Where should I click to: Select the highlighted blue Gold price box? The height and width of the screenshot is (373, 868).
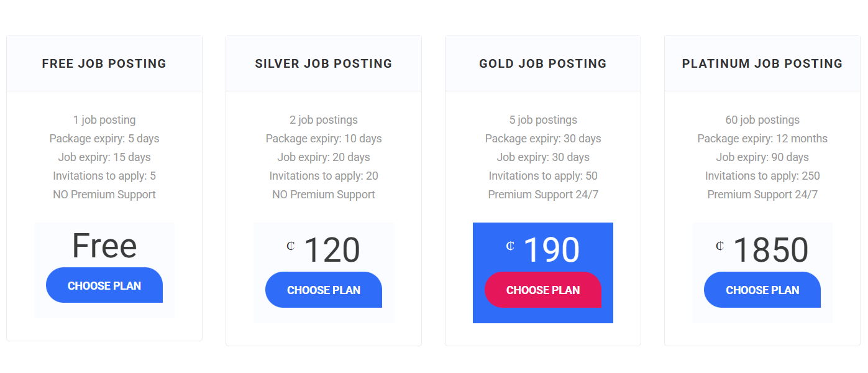coord(543,272)
